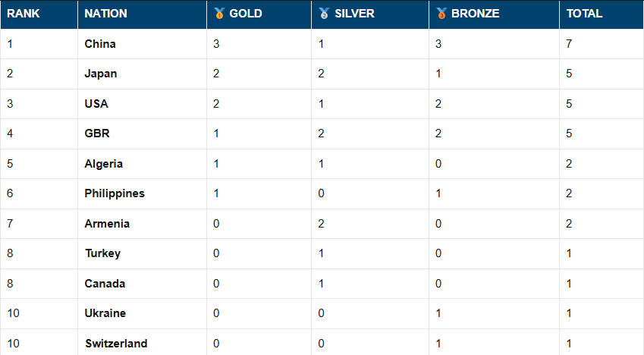The width and height of the screenshot is (644, 355).
Task: Click the Turkey nation name
Action: [x=102, y=253]
